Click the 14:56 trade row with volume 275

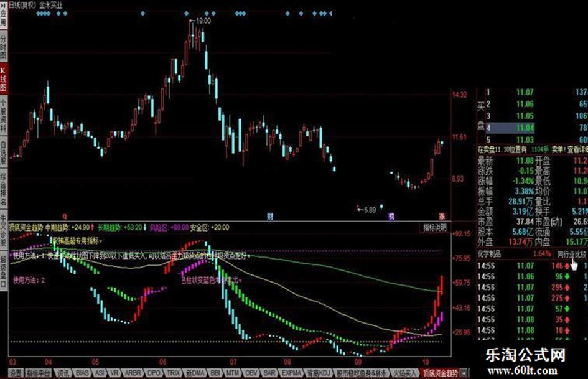coord(532,298)
